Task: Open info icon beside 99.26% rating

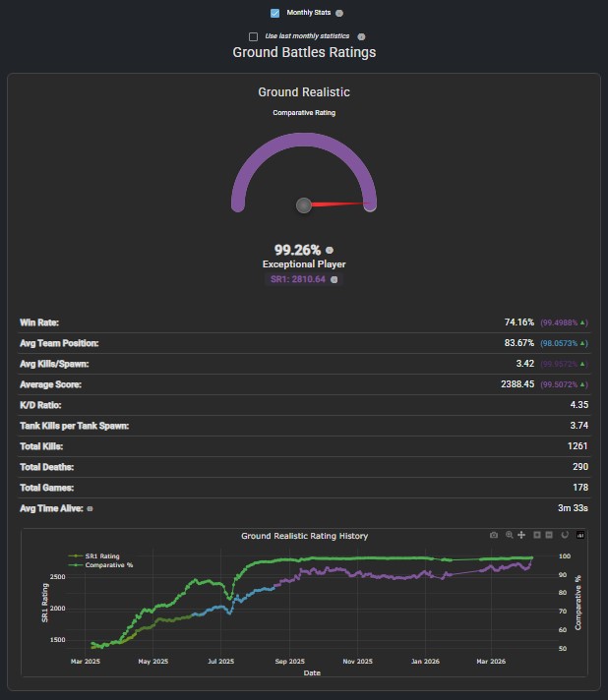Action: [330, 250]
